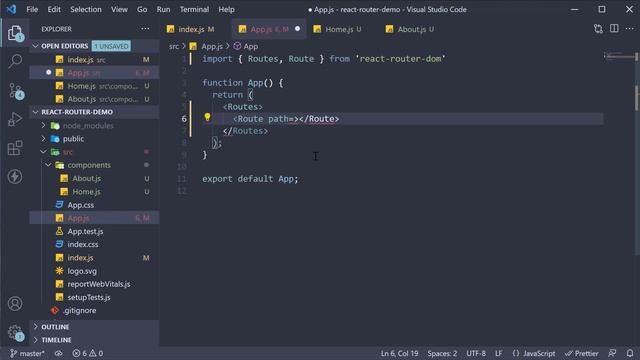Viewport: 640px width, 360px height.
Task: Open the lightning bolt extension view
Action: (15, 177)
